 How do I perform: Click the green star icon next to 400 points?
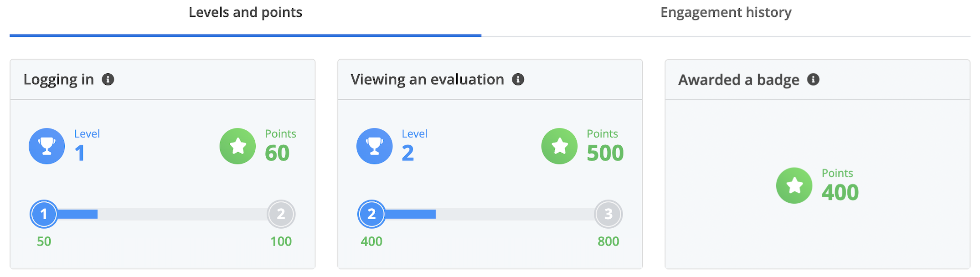pyautogui.click(x=794, y=185)
